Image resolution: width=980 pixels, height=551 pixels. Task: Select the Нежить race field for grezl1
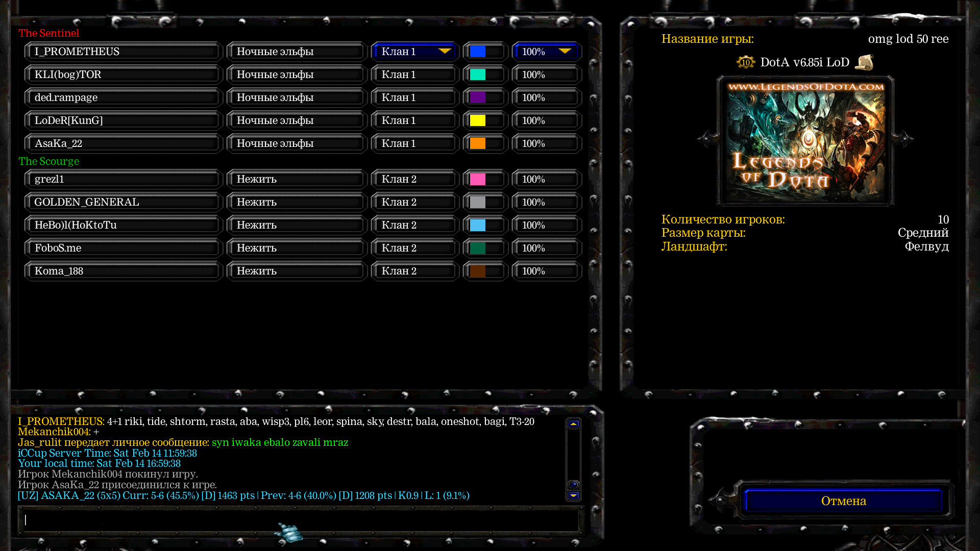[x=297, y=179]
